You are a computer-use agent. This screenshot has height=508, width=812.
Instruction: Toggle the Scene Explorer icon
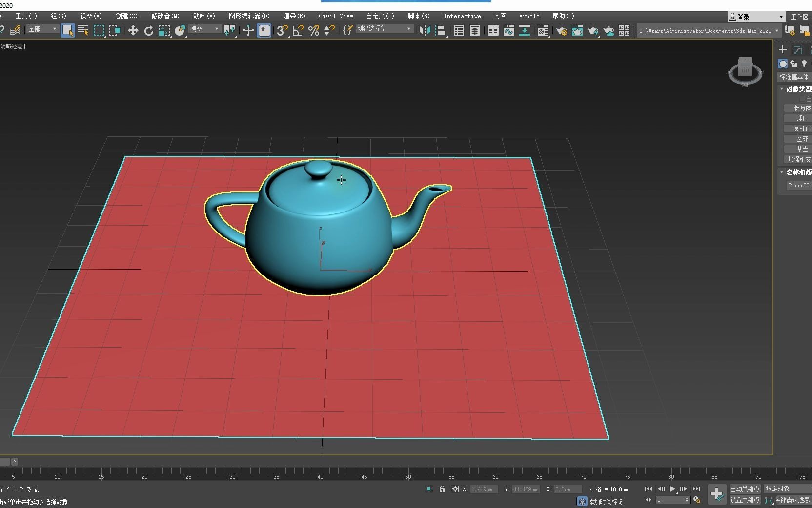point(459,30)
